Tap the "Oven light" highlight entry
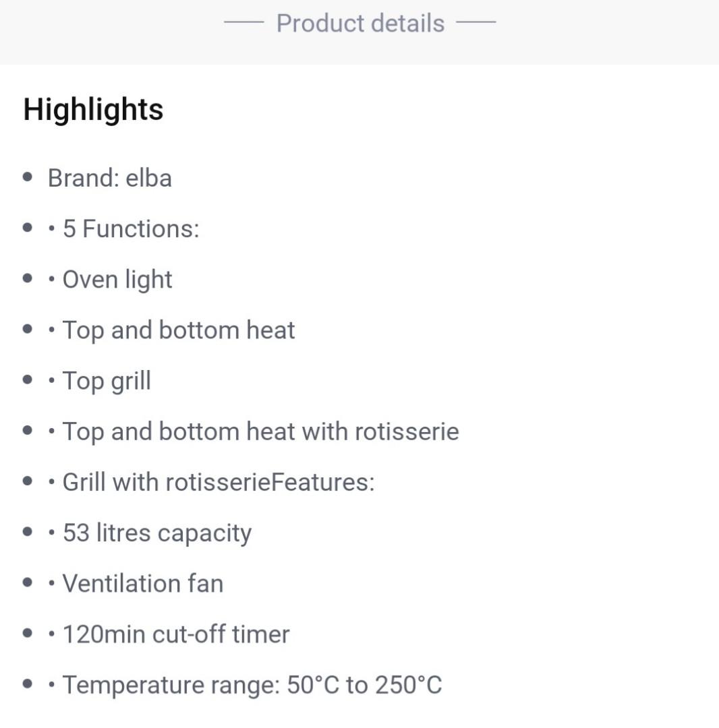The height and width of the screenshot is (728, 719). 117,280
